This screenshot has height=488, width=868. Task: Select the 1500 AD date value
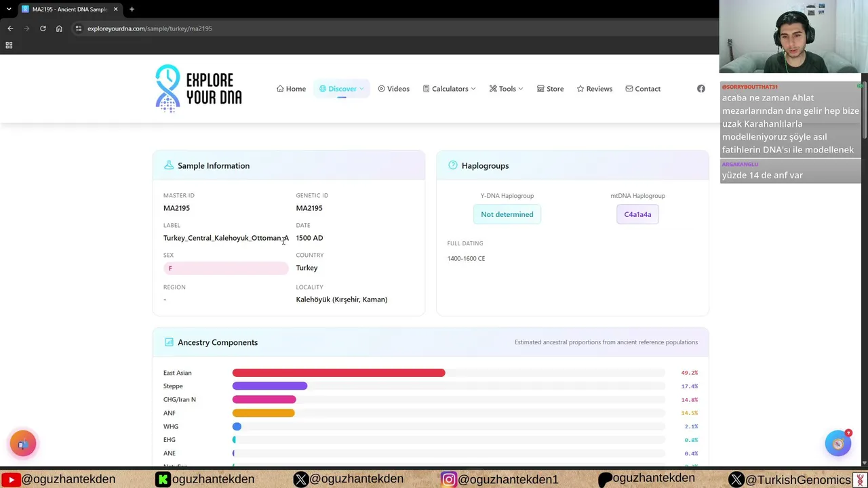pyautogui.click(x=309, y=238)
